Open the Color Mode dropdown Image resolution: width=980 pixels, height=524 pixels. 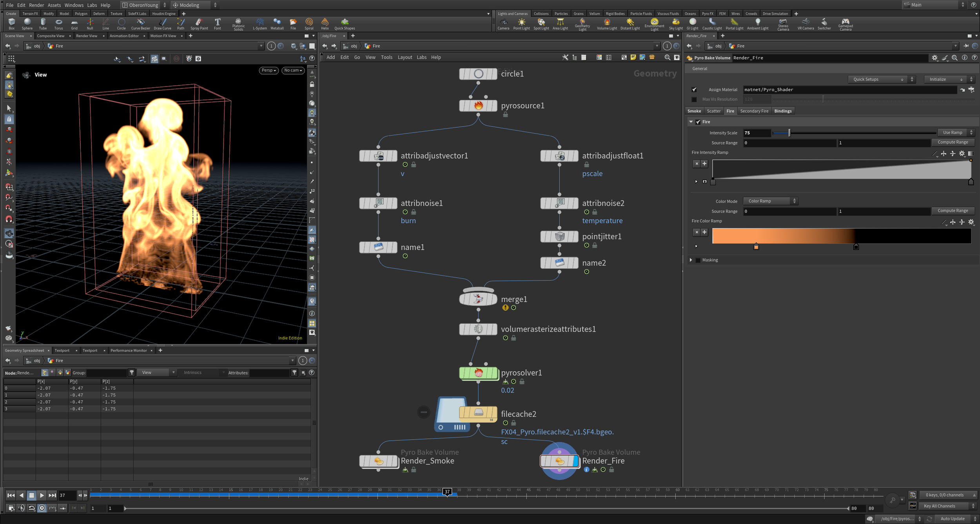click(770, 201)
